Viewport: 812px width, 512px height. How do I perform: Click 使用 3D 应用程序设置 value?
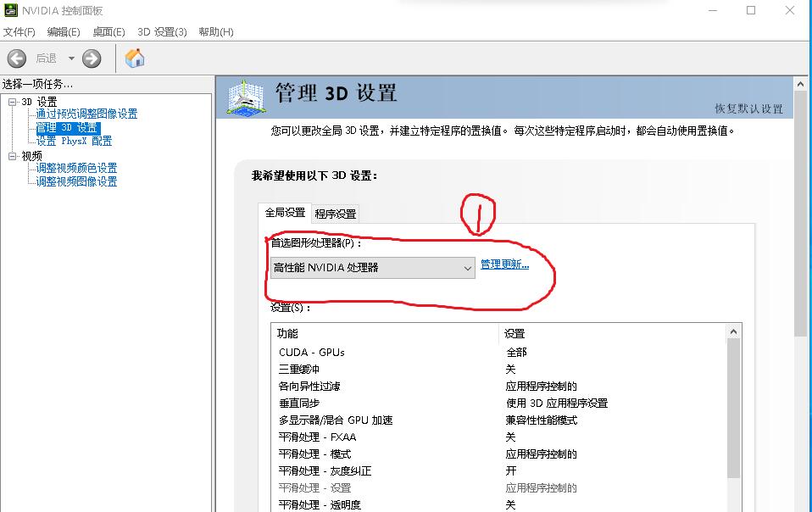pos(557,403)
